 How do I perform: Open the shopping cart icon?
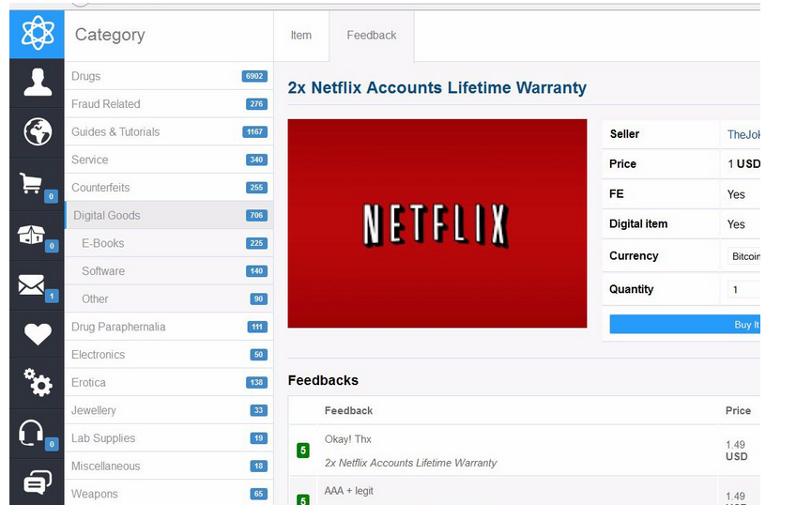(x=31, y=183)
